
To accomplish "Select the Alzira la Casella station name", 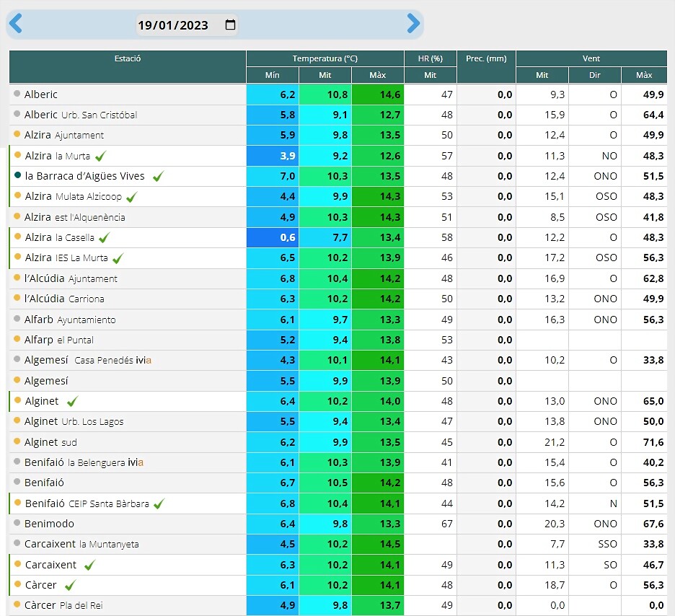I will point(59,237).
